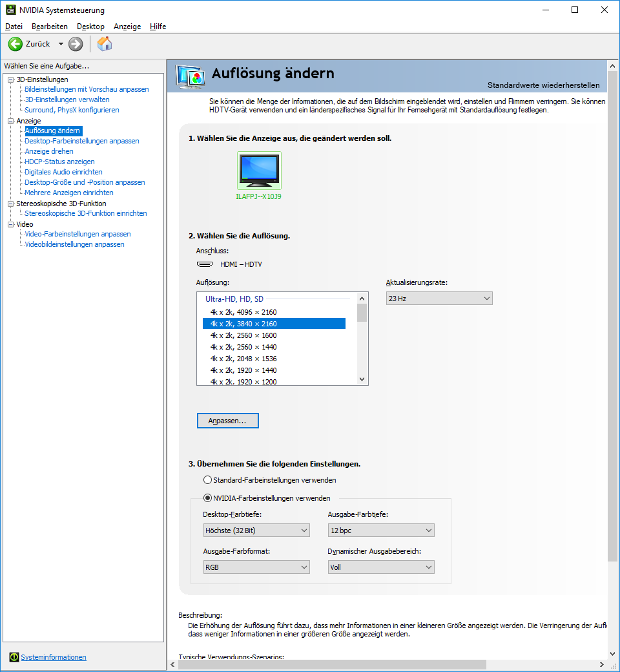
Task: Click the grey forward arrow icon
Action: (76, 44)
